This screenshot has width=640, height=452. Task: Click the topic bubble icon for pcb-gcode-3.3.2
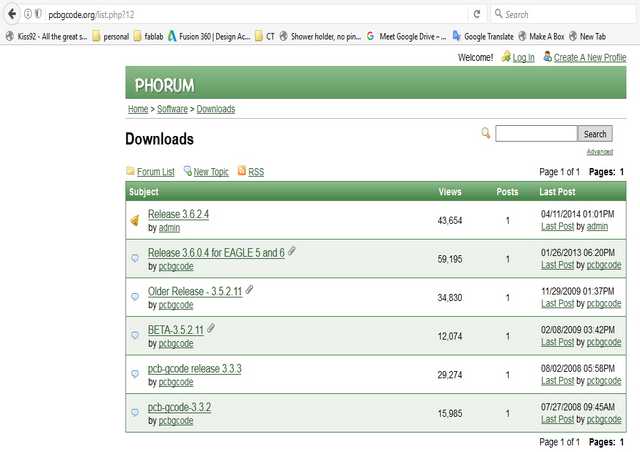[x=135, y=412]
